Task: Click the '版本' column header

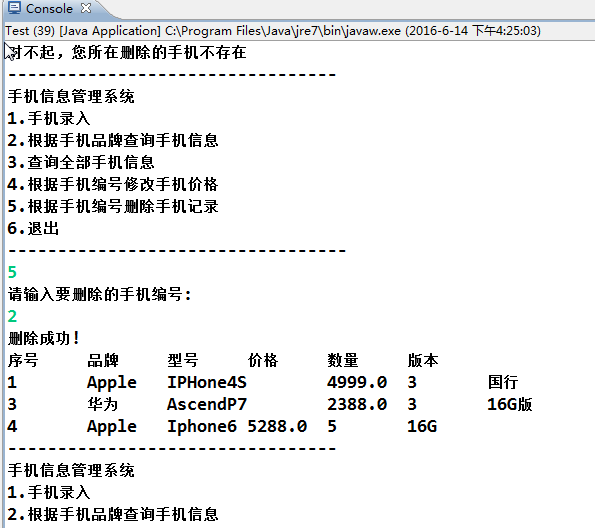Action: (423, 360)
